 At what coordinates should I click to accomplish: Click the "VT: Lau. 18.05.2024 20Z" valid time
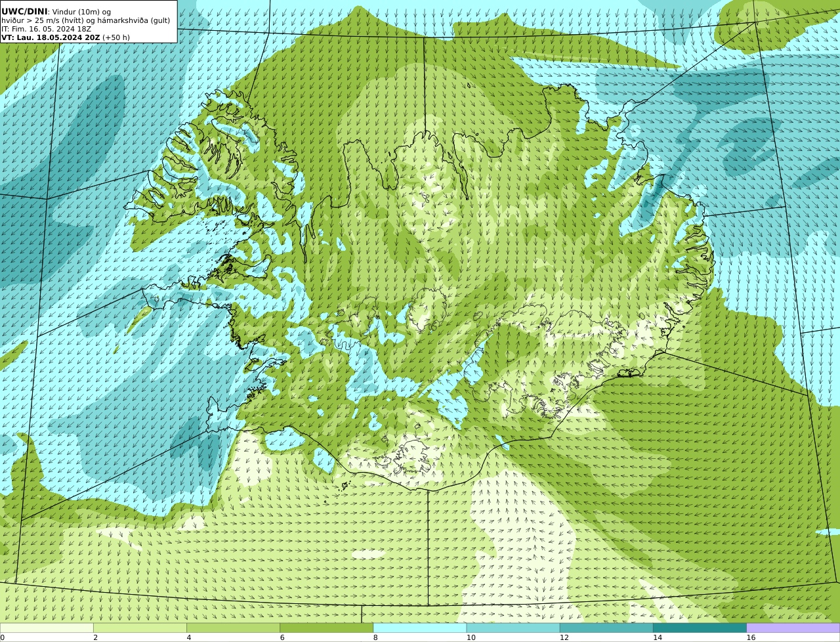click(x=51, y=37)
